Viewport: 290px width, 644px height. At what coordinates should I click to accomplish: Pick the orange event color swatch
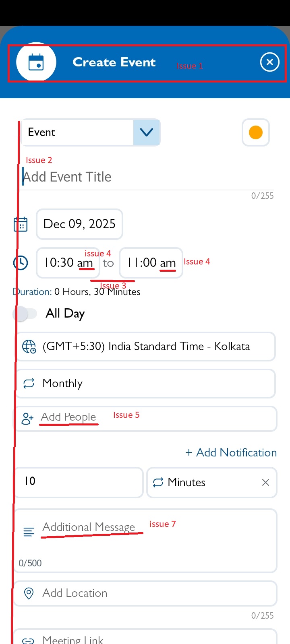point(256,132)
